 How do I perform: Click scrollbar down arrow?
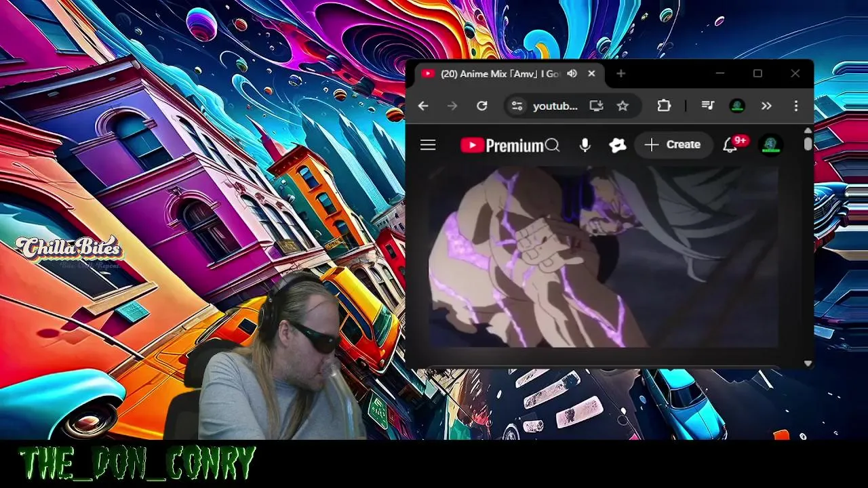[x=808, y=363]
